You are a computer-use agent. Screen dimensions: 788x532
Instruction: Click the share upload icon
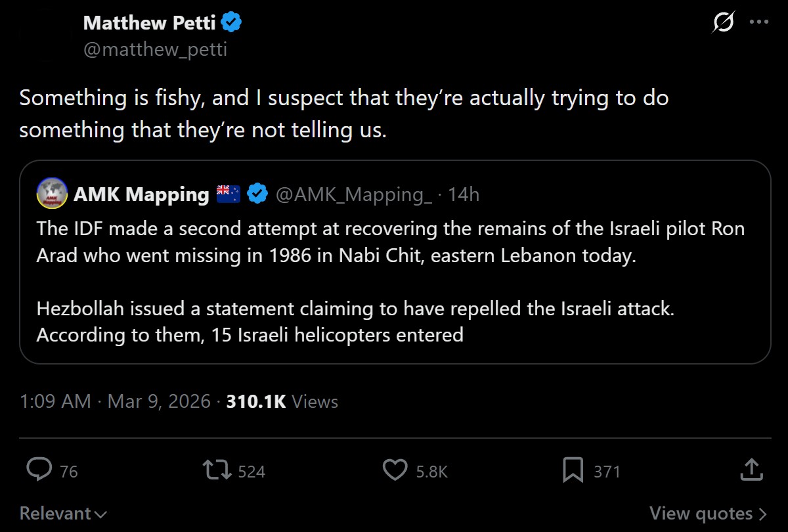(751, 469)
